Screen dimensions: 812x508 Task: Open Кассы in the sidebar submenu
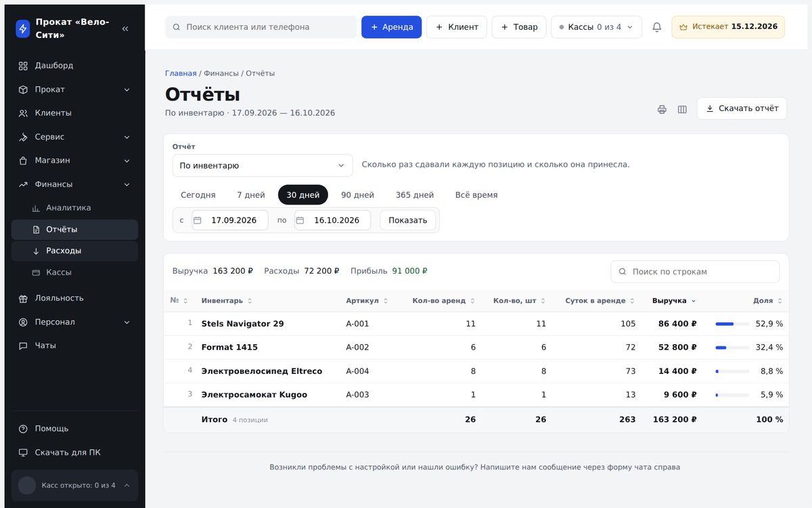74,272
